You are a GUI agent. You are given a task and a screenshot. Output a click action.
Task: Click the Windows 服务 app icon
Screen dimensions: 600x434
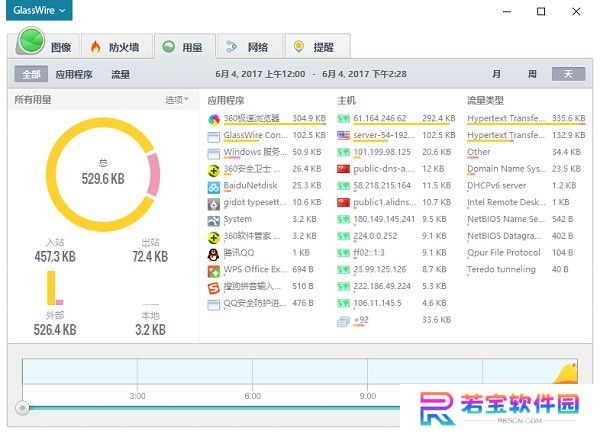[x=214, y=153]
